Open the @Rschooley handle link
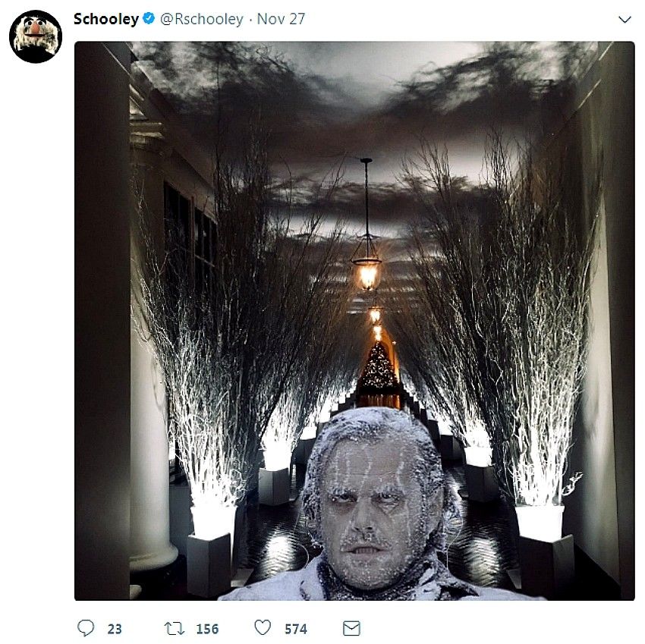This screenshot has width=645, height=644. click(202, 19)
